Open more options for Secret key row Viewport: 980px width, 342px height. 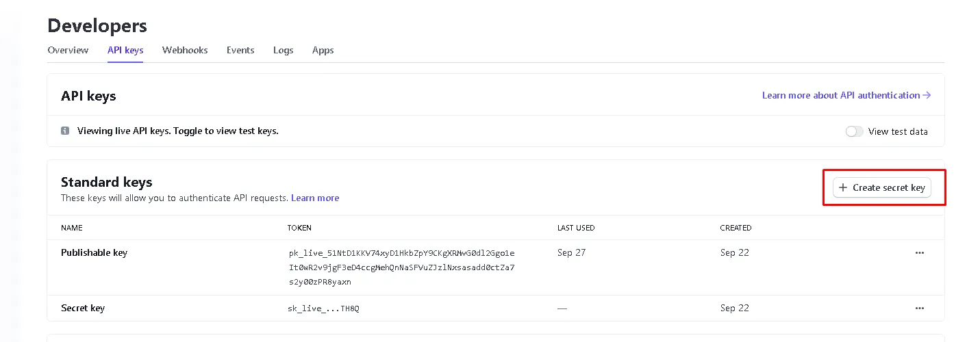click(x=920, y=308)
